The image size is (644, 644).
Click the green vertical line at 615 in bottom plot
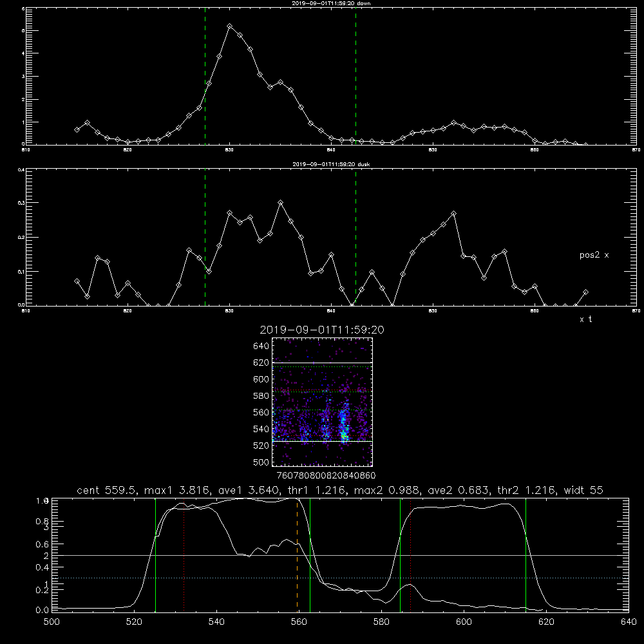tap(526, 555)
